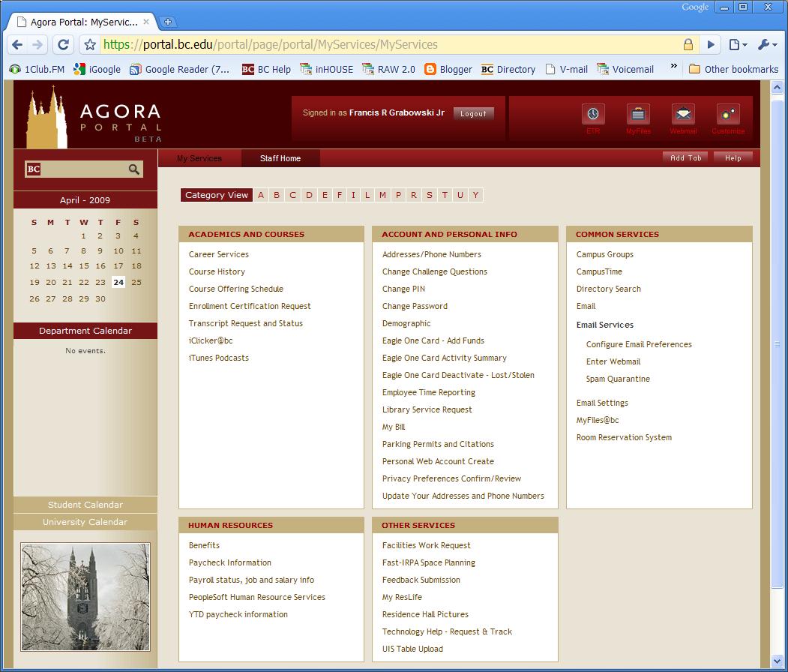Filter services by letter A
Screen dimensions: 788x672
(x=261, y=195)
